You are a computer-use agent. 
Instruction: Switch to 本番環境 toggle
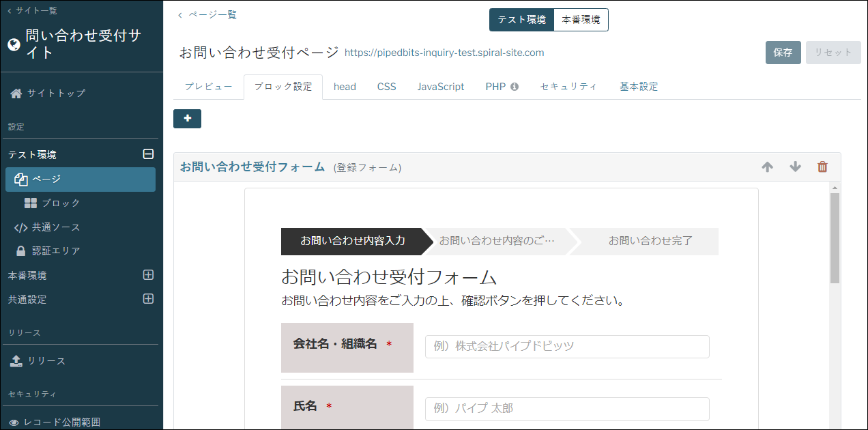coord(581,20)
